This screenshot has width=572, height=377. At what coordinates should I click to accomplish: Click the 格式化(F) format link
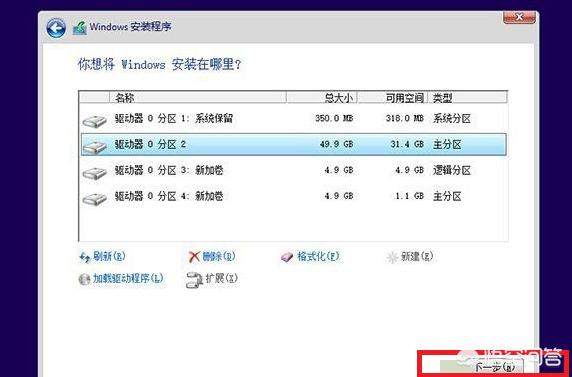click(x=318, y=256)
